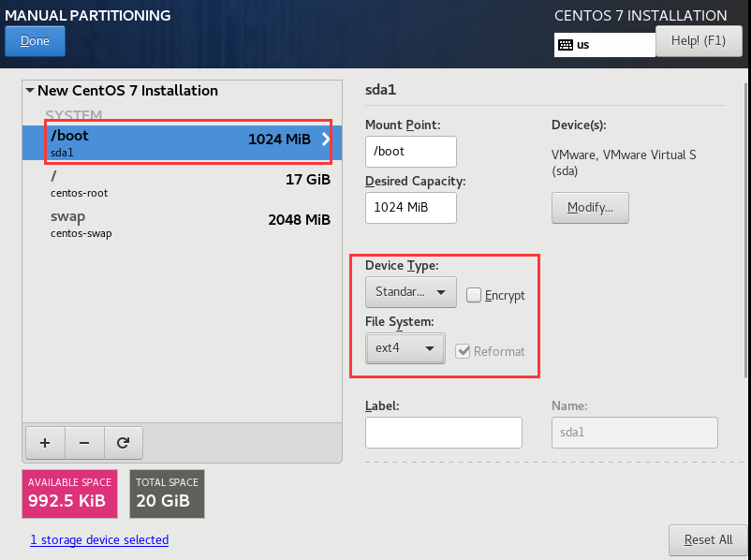This screenshot has height=560, width=751.
Task: Click the Desired Capacity field 1024 MiB
Action: (x=411, y=208)
